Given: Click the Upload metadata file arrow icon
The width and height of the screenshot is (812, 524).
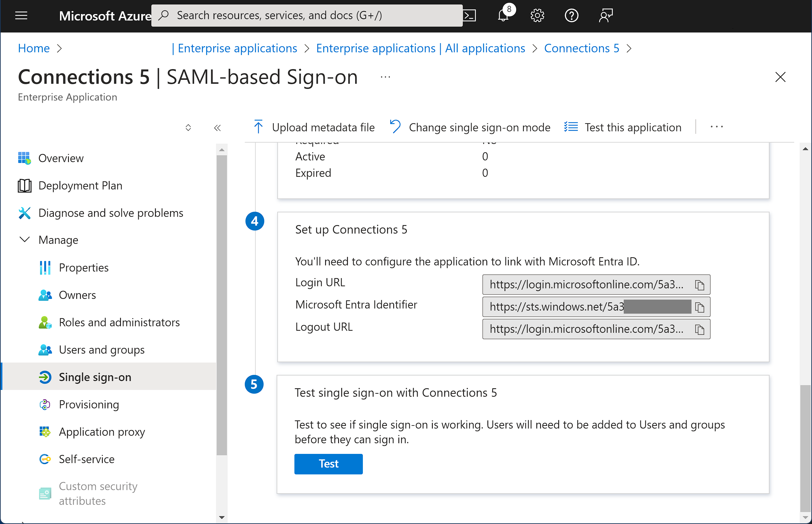Looking at the screenshot, I should [x=258, y=127].
